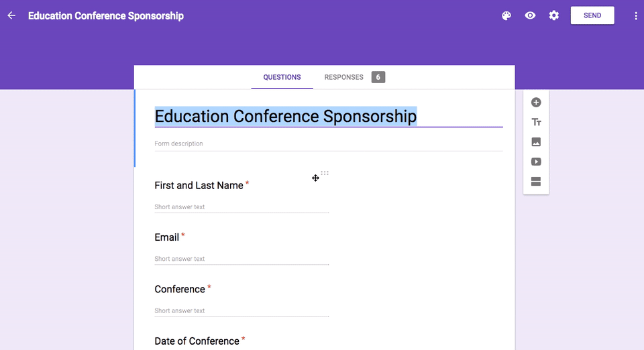This screenshot has width=644, height=350.
Task: Go back with the left arrow icon
Action: [11, 15]
